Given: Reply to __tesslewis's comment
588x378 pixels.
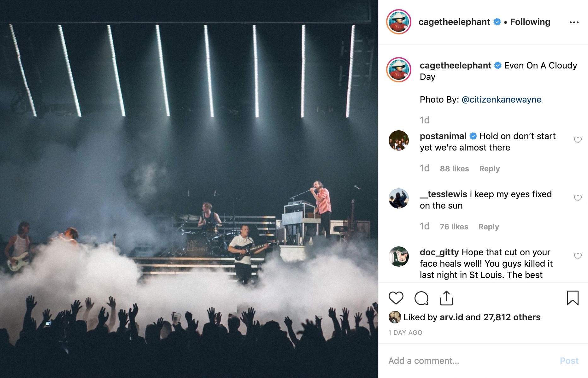Looking at the screenshot, I should click(489, 227).
